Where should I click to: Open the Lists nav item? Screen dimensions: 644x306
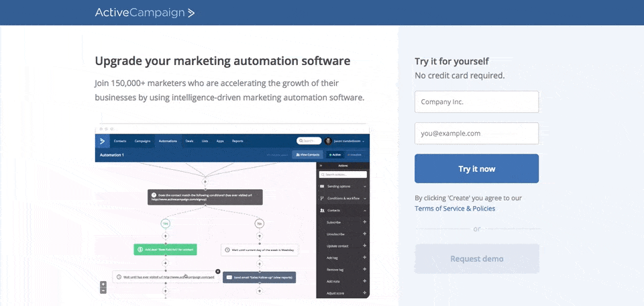[x=205, y=141]
